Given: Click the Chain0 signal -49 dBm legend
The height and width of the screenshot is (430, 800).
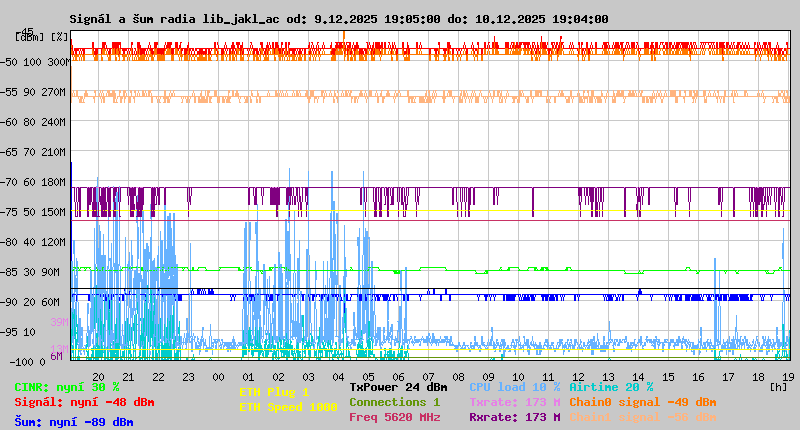Looking at the screenshot, I should [x=642, y=402].
